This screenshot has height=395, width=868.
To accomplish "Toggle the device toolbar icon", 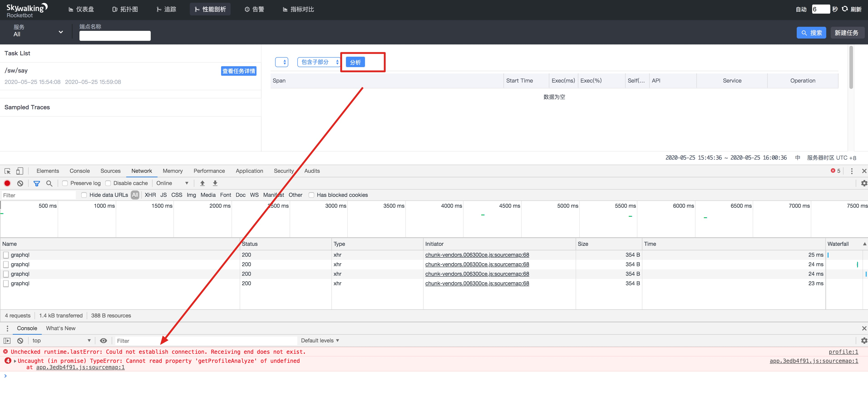I will pyautogui.click(x=20, y=171).
